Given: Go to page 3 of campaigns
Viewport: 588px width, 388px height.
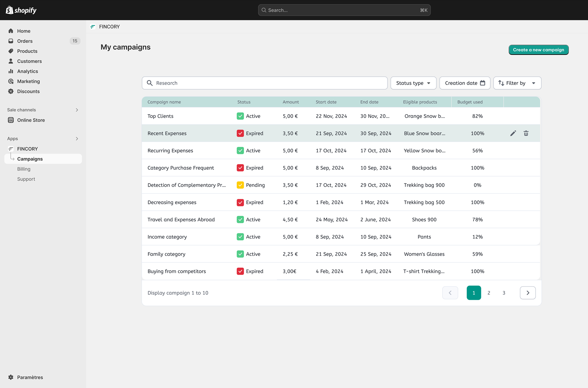Looking at the screenshot, I should 504,293.
